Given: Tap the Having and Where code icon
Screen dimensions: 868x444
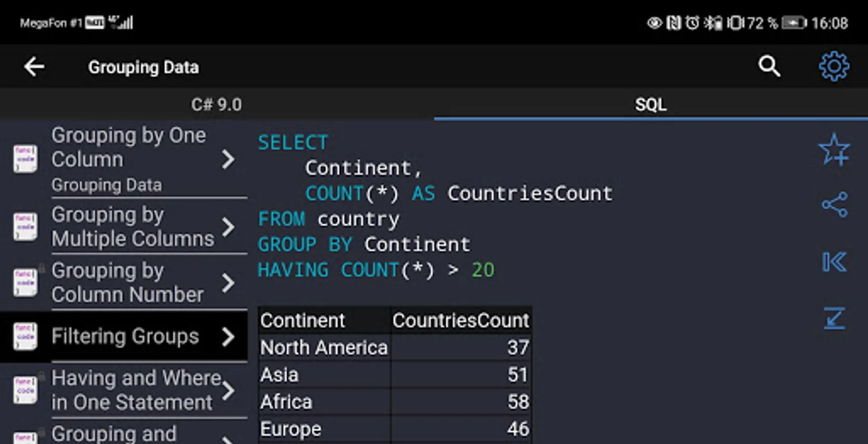Looking at the screenshot, I should [x=25, y=390].
